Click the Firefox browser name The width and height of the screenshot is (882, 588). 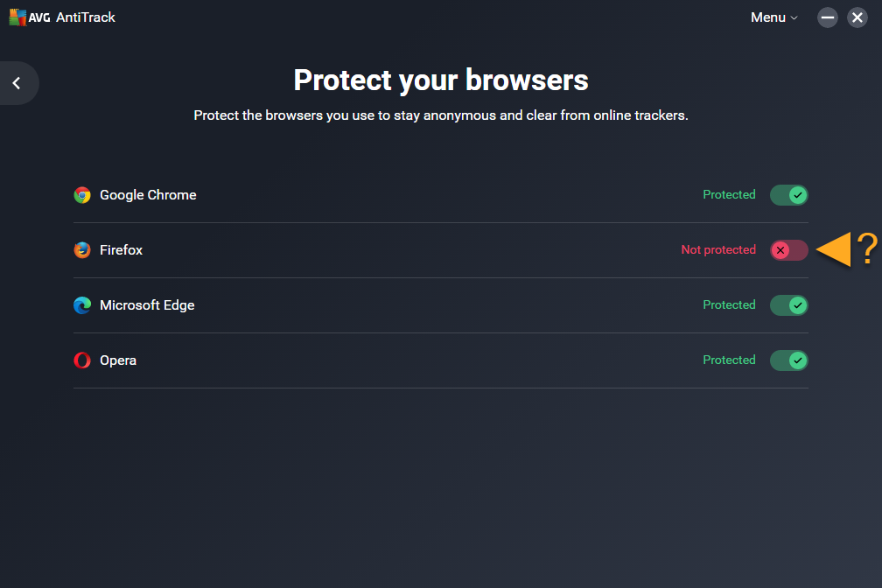click(x=121, y=250)
